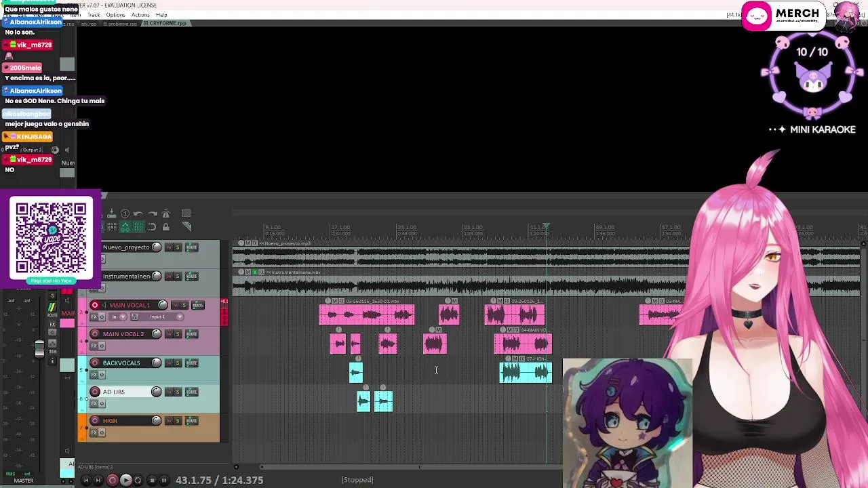The width and height of the screenshot is (868, 488).
Task: Open FX chain for MAIN VOCAL 1
Action: (94, 317)
